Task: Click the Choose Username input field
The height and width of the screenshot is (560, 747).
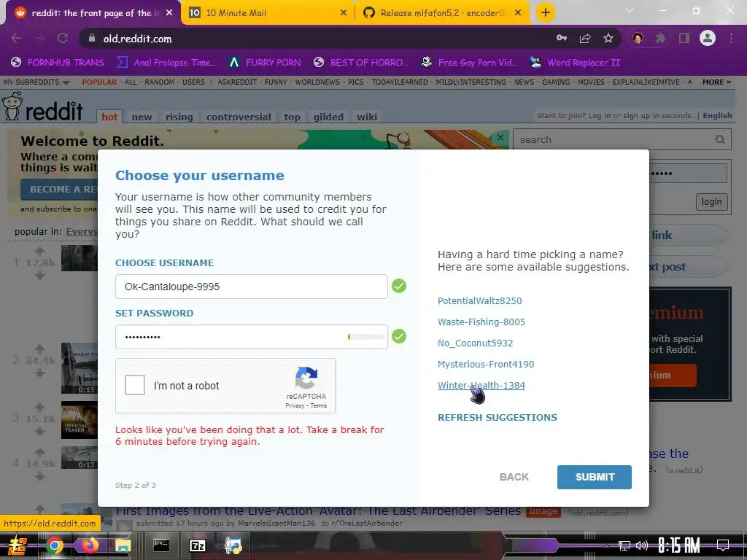Action: pyautogui.click(x=251, y=287)
